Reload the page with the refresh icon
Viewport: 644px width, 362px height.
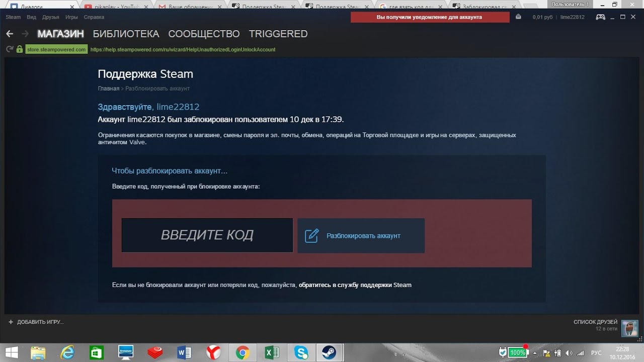pyautogui.click(x=10, y=49)
